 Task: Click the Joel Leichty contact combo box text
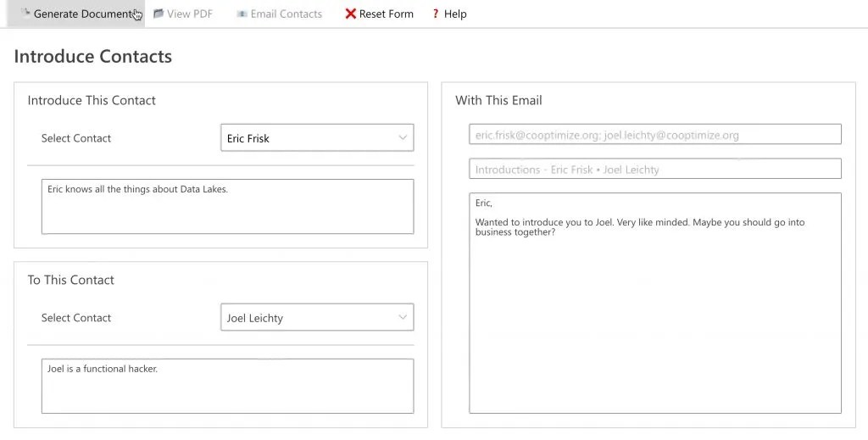(x=255, y=318)
